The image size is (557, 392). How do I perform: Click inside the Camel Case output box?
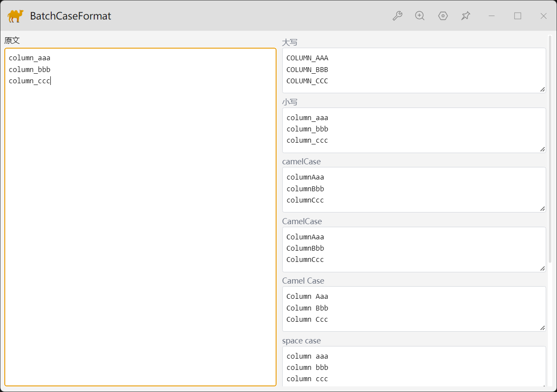(414, 309)
